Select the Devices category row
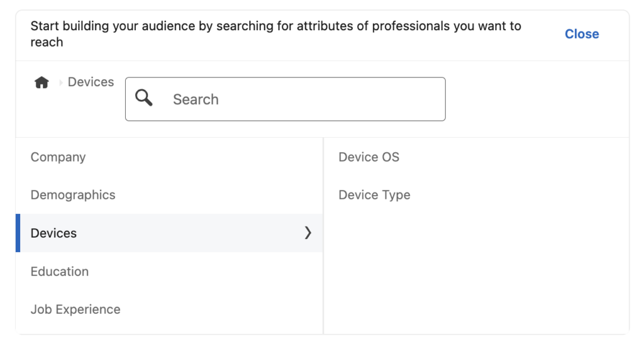This screenshot has height=349, width=644. click(169, 233)
